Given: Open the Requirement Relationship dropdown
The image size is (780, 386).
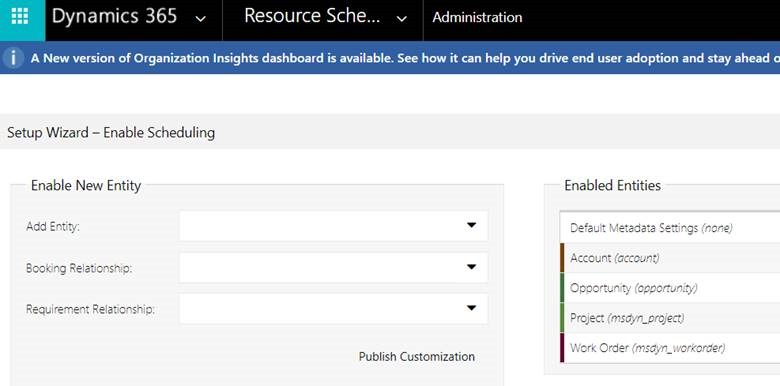Looking at the screenshot, I should tap(333, 309).
